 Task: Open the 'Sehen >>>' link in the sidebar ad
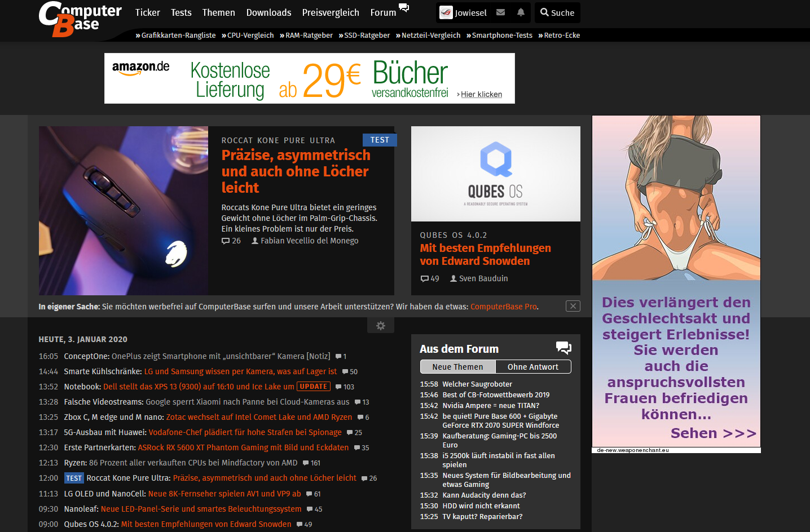click(713, 433)
